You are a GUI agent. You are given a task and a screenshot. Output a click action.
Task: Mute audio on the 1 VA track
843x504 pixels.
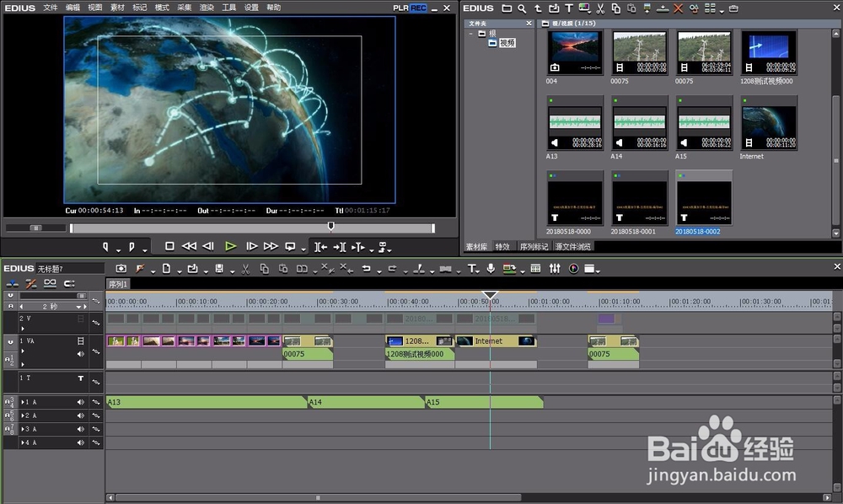click(x=81, y=353)
